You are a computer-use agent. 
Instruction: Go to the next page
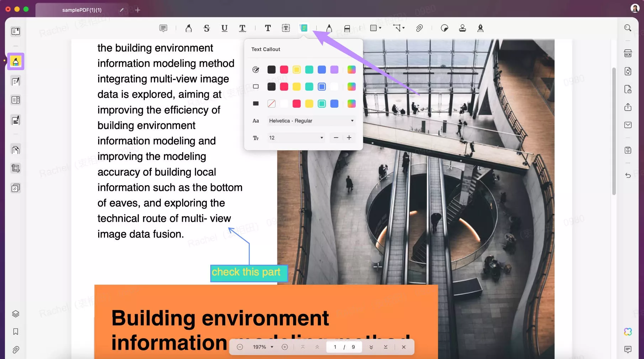point(371,347)
